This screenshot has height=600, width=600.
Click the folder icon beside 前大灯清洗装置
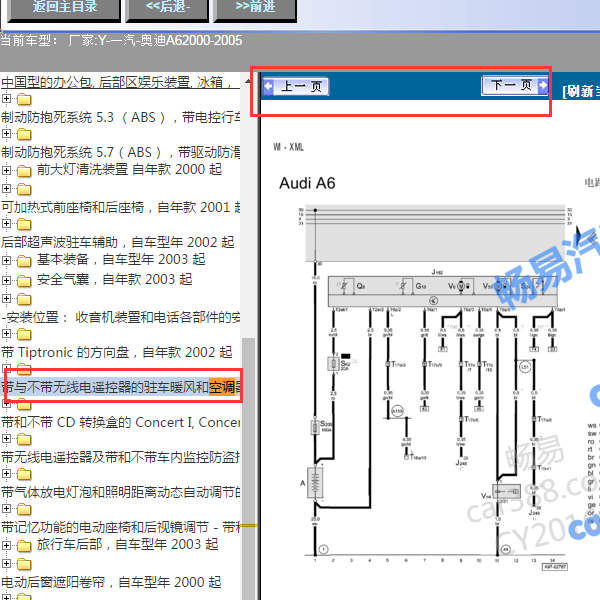[24, 171]
